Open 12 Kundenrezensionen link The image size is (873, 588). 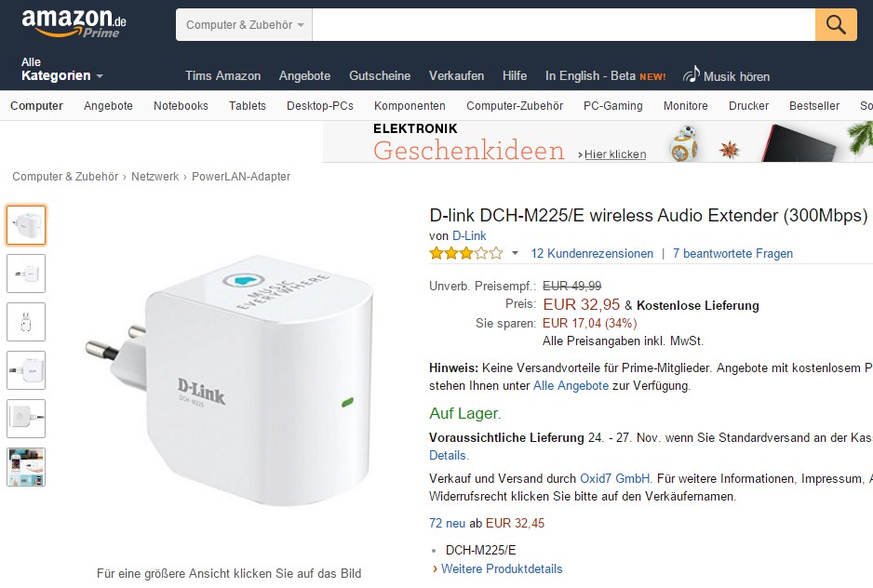(x=592, y=253)
